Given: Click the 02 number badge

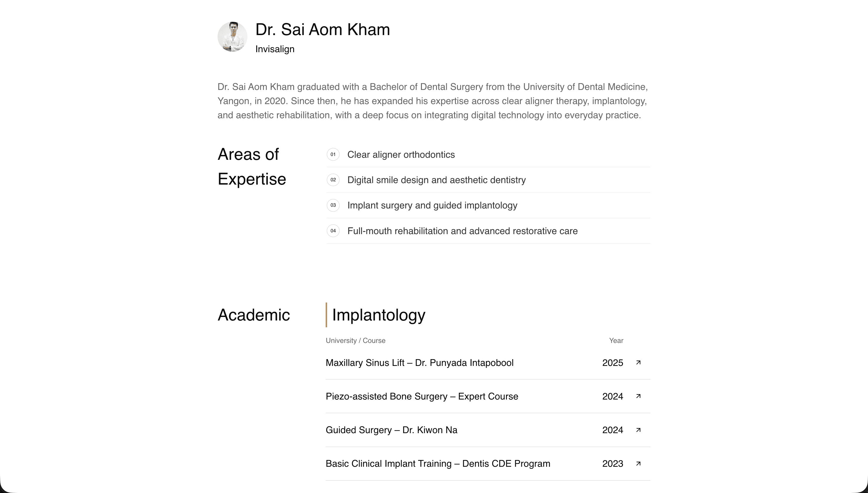Looking at the screenshot, I should coord(333,180).
